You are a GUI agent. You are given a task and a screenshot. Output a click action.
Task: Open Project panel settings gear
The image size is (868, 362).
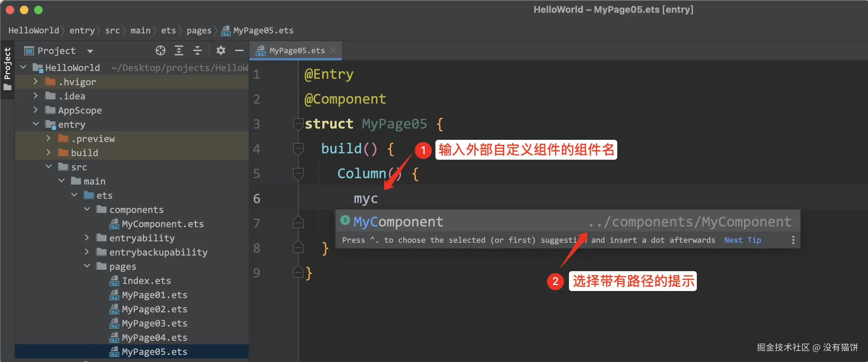point(221,51)
